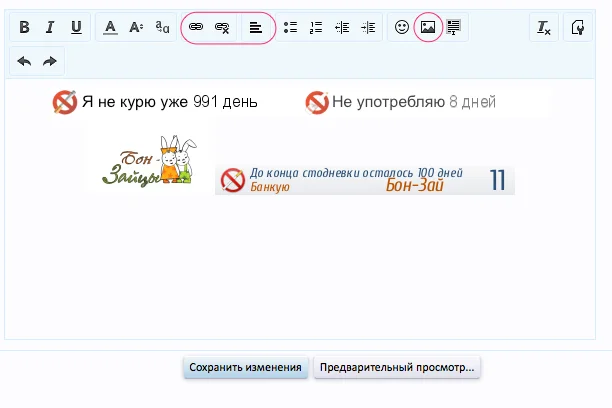
Task: Undo the last edit
Action: click(x=25, y=61)
